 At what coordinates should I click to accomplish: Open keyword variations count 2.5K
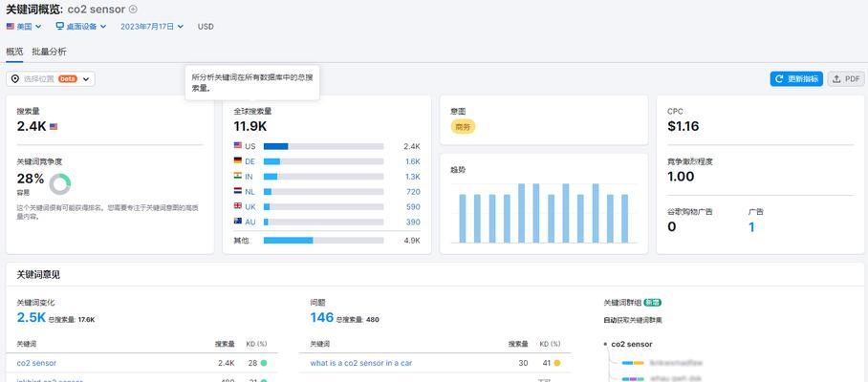(x=31, y=317)
